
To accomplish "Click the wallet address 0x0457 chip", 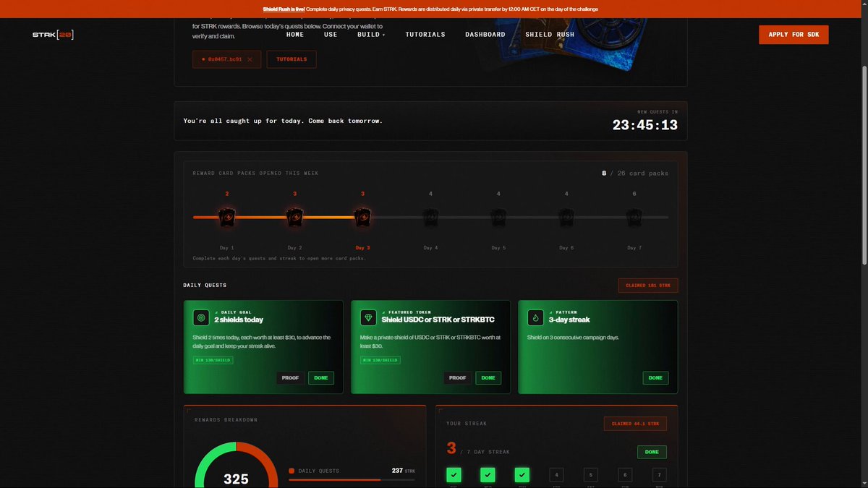I will pyautogui.click(x=226, y=59).
